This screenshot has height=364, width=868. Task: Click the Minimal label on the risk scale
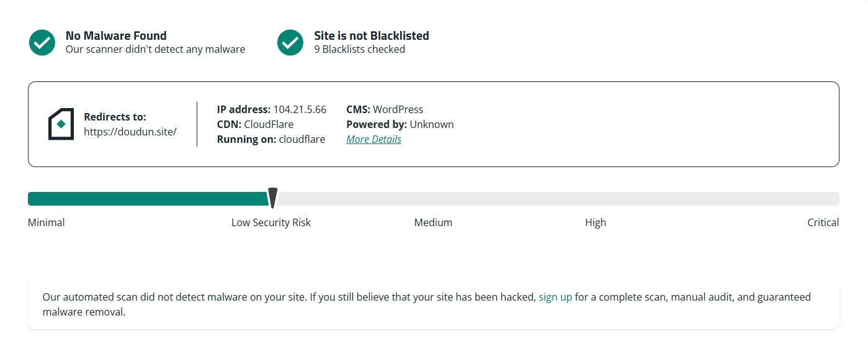point(47,222)
